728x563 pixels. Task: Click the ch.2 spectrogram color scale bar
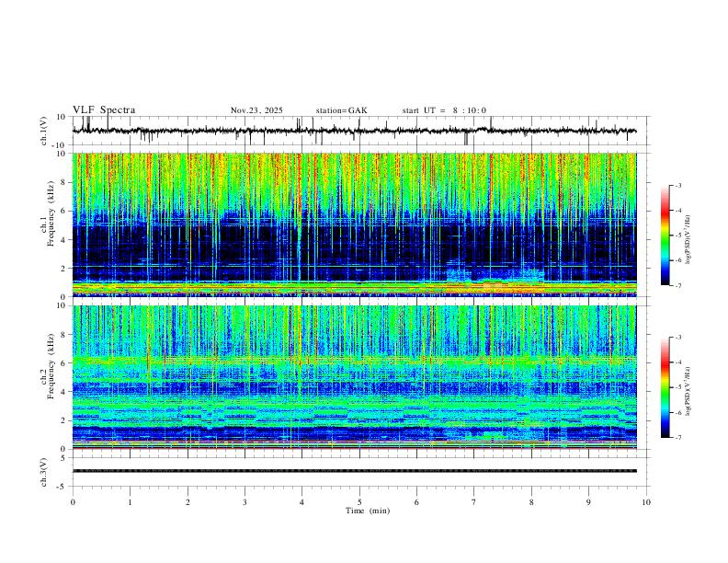(x=665, y=387)
